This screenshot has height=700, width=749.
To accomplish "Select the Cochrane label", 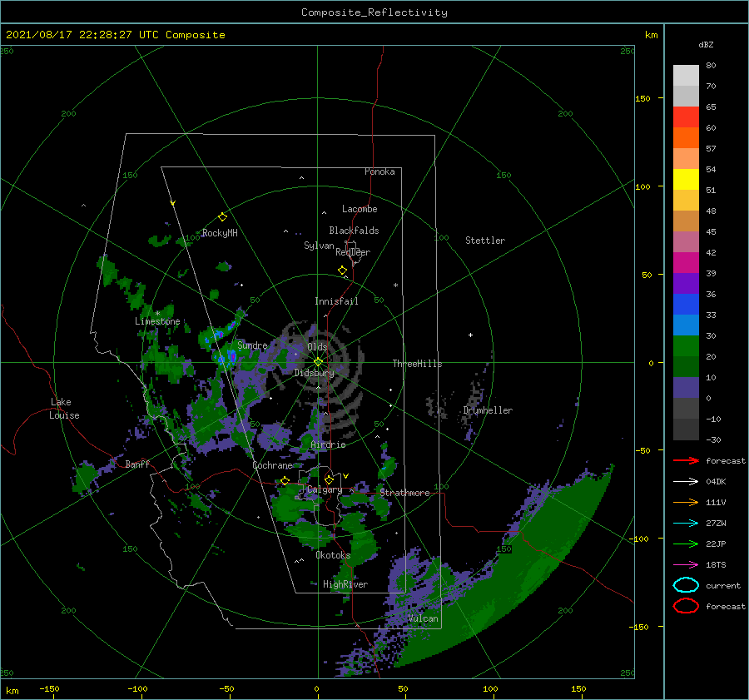I will pyautogui.click(x=272, y=465).
